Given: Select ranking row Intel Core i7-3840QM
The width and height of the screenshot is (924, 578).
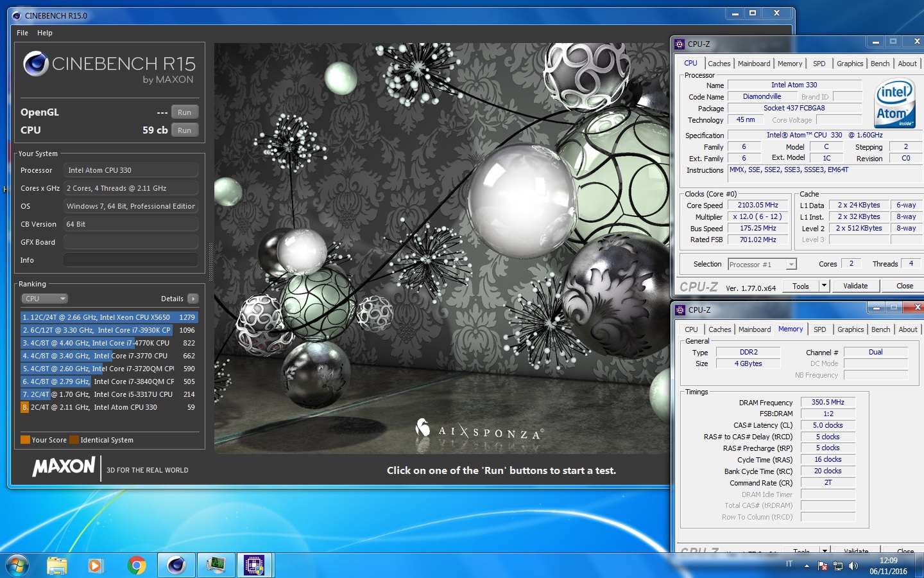Looking at the screenshot, I should pyautogui.click(x=109, y=381).
